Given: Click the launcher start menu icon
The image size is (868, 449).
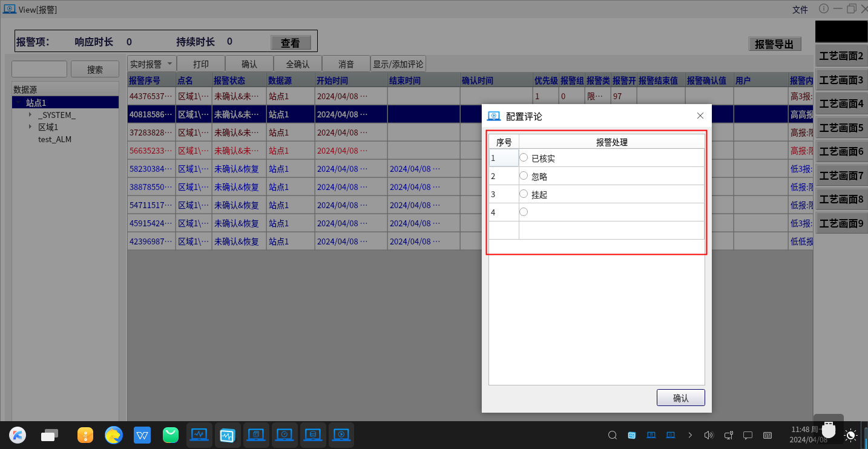Looking at the screenshot, I should tap(18, 434).
